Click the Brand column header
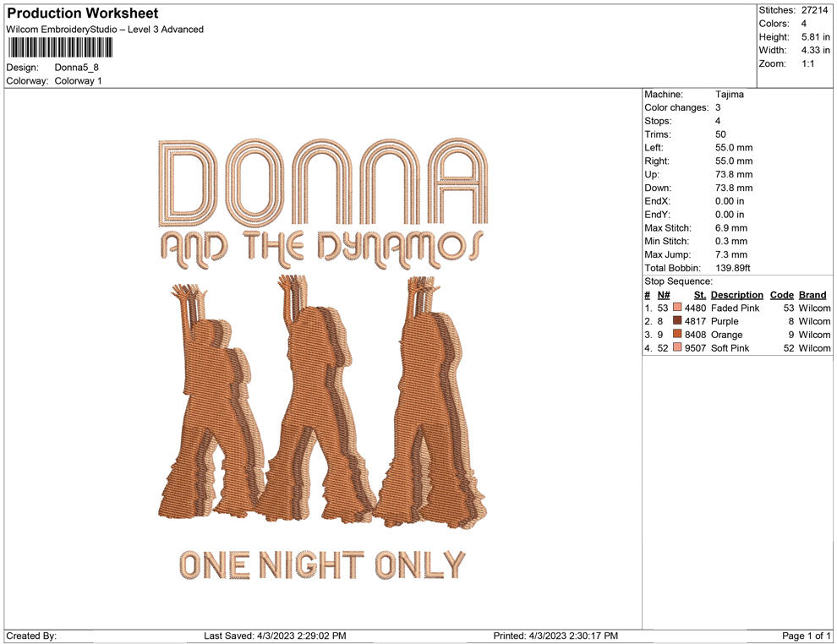The height and width of the screenshot is (644, 837). [812, 294]
